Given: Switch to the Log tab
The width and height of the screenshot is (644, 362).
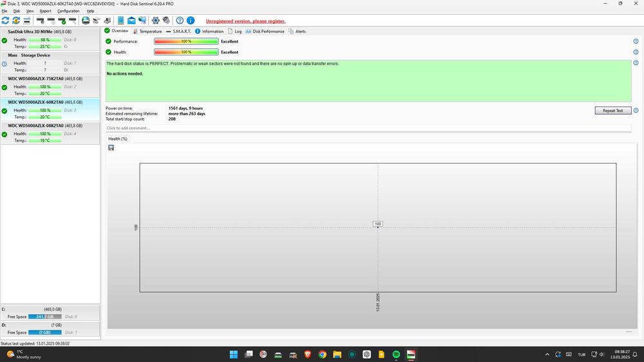Looking at the screenshot, I should (x=235, y=31).
